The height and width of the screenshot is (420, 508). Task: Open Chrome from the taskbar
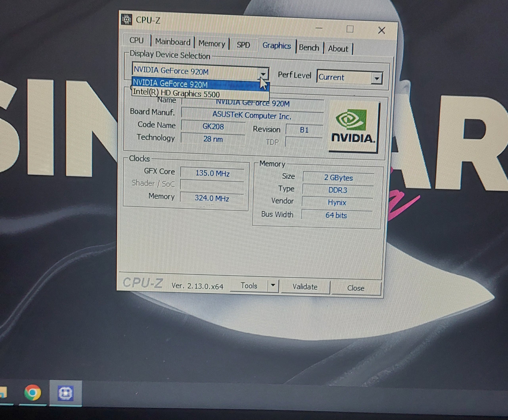point(33,392)
